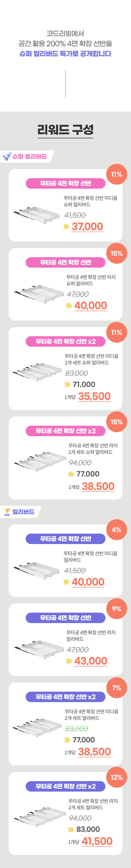Image resolution: width=131 pixels, height=868 pixels.
Task: Click the rocket icon beside 슈퍼 얼리버드
Action: (x=7, y=157)
